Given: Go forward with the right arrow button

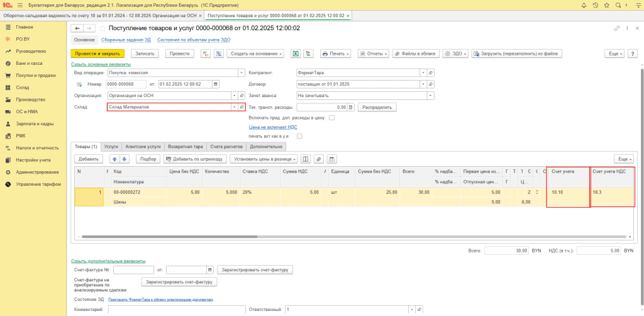Looking at the screenshot, I should 89,28.
